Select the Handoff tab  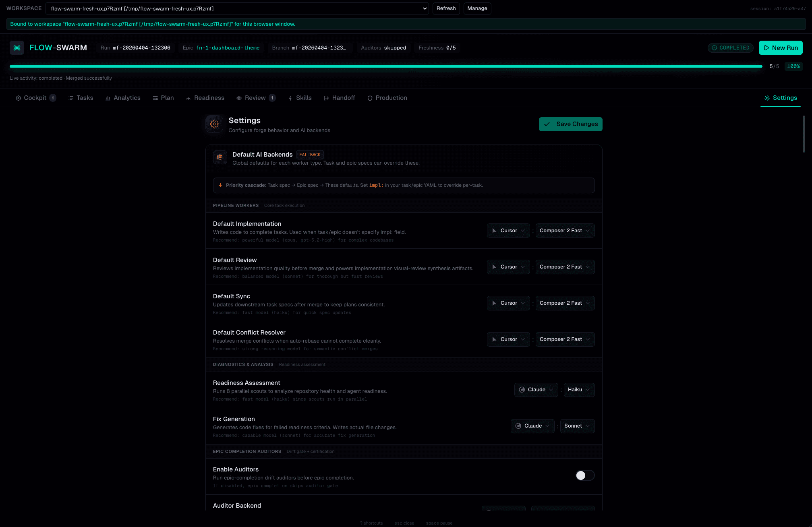(340, 98)
